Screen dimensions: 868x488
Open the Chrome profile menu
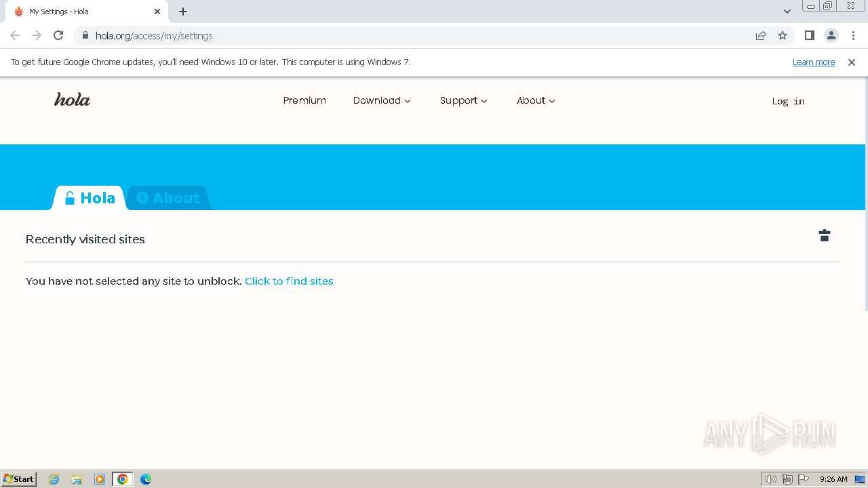point(831,35)
